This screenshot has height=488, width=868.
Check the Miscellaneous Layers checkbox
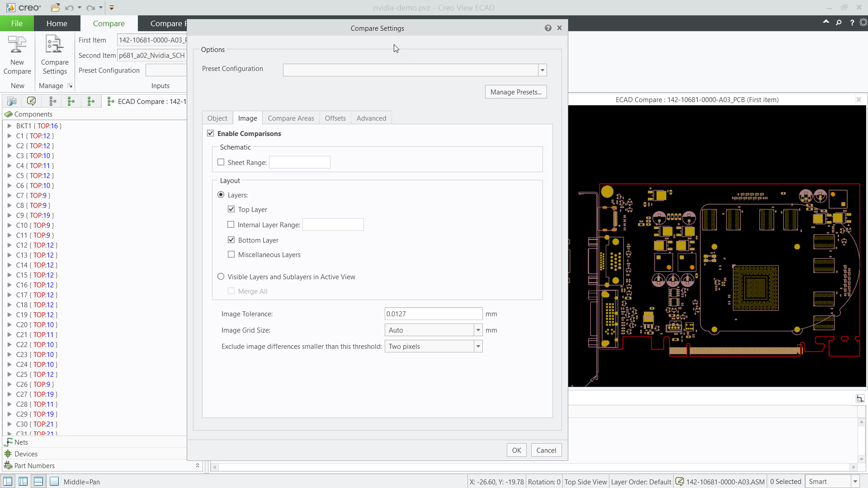pyautogui.click(x=231, y=254)
